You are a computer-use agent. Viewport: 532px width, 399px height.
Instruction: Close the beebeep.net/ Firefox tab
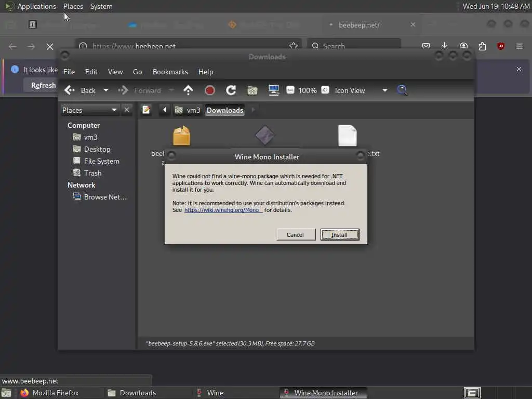[x=413, y=24]
